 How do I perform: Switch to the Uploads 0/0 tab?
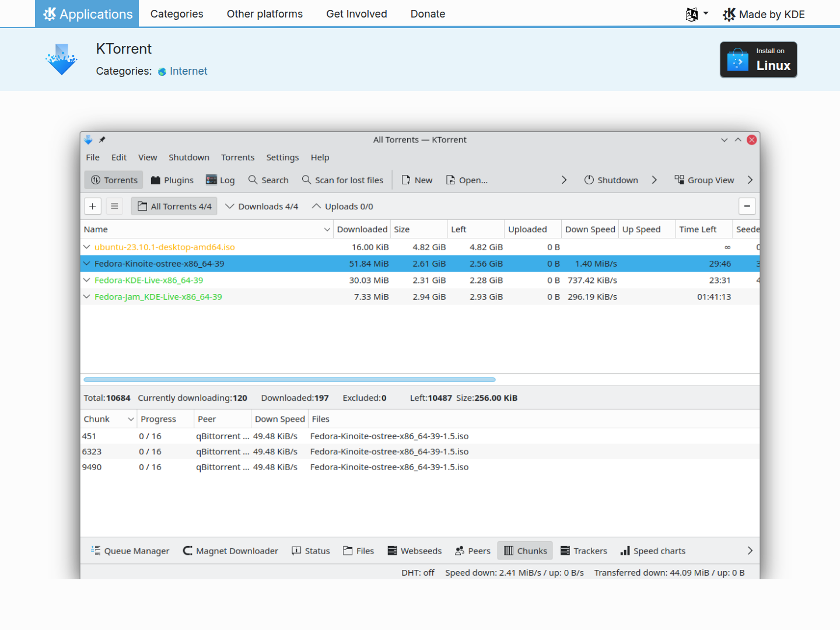pos(342,206)
